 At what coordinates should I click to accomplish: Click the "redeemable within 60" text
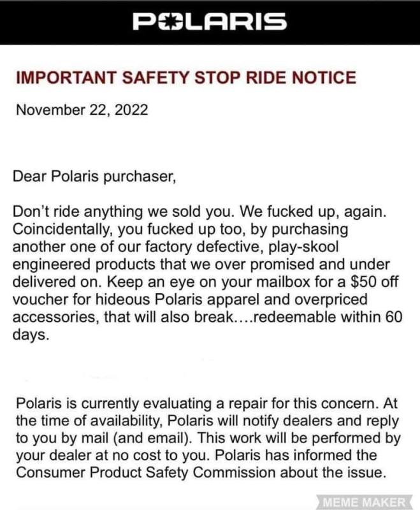(328, 316)
